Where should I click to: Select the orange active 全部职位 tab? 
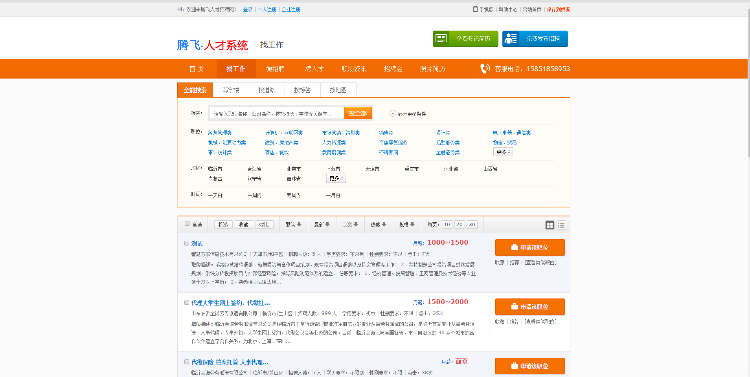point(195,90)
